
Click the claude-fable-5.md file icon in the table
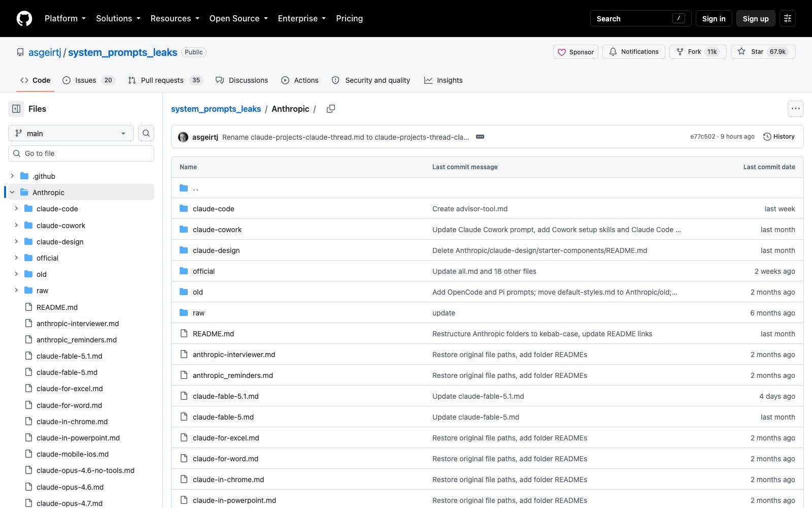pyautogui.click(x=184, y=417)
